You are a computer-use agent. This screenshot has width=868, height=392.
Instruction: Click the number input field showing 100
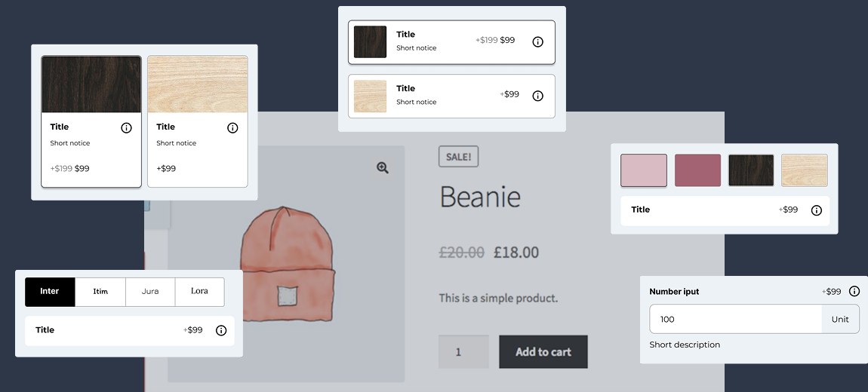click(735, 320)
